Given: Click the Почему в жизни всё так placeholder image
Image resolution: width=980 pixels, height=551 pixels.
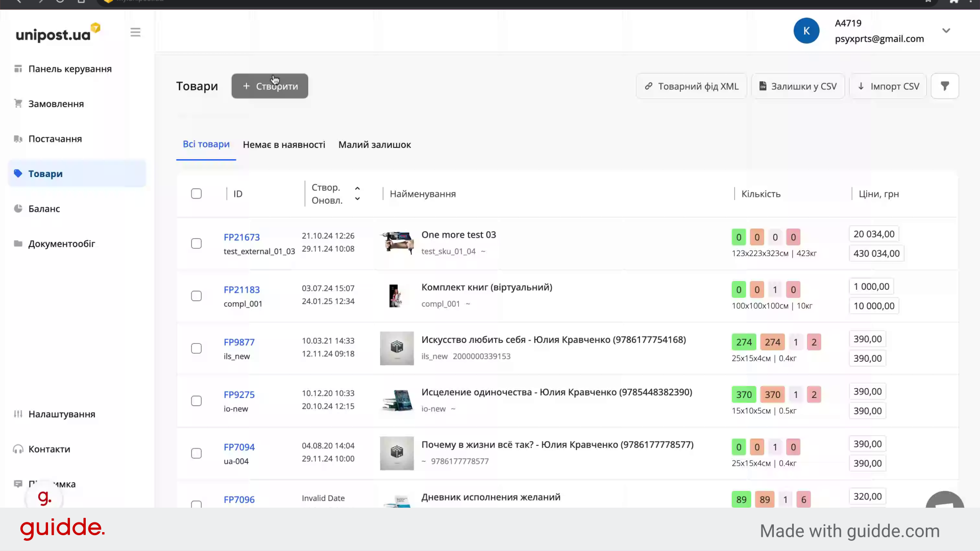Looking at the screenshot, I should (397, 454).
